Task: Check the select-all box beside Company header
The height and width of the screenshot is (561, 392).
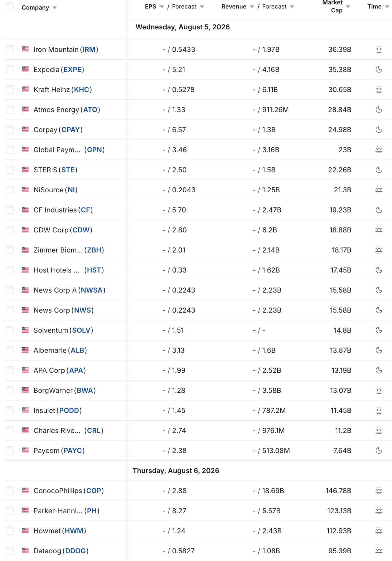Action: (10, 7)
